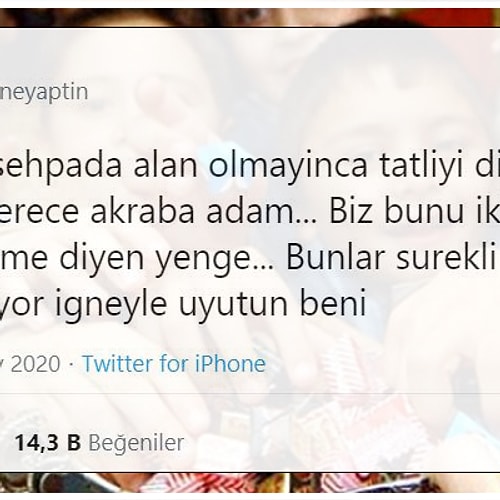Click the 2020 tweet date
The image size is (500, 500).
[35, 364]
